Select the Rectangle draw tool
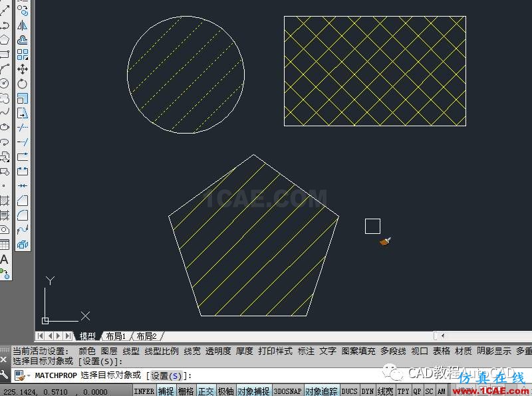Screen dimensions: 532x396 (x=5, y=54)
